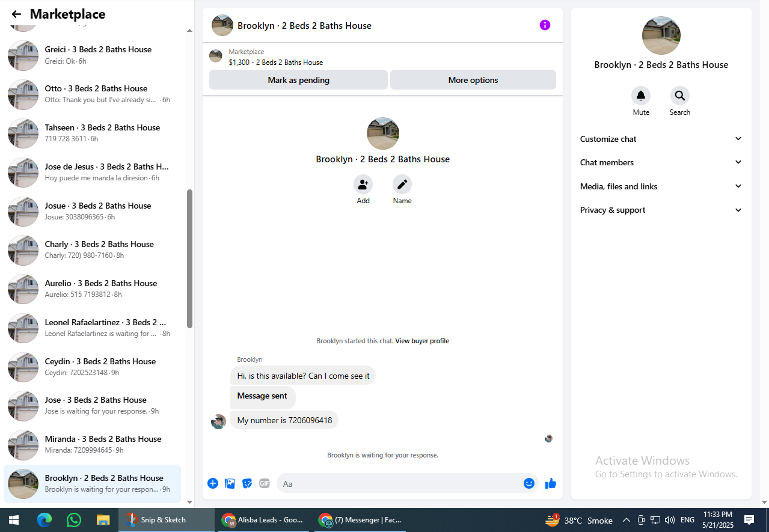Image resolution: width=769 pixels, height=532 pixels.
Task: Go back using the Marketplace arrow
Action: (16, 14)
